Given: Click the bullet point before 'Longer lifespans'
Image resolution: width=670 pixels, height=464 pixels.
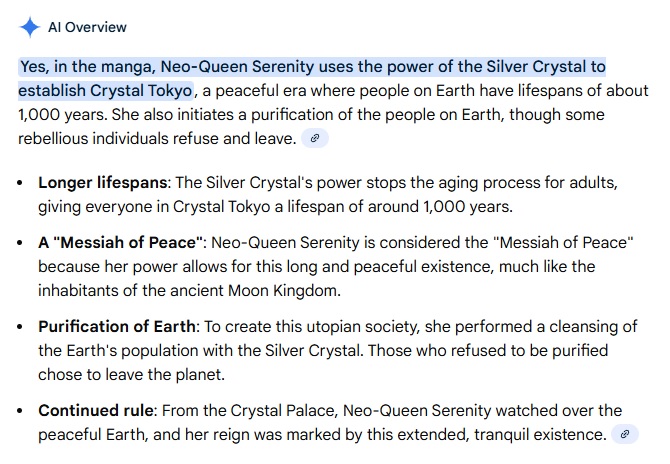Looking at the screenshot, I should pos(21,184).
